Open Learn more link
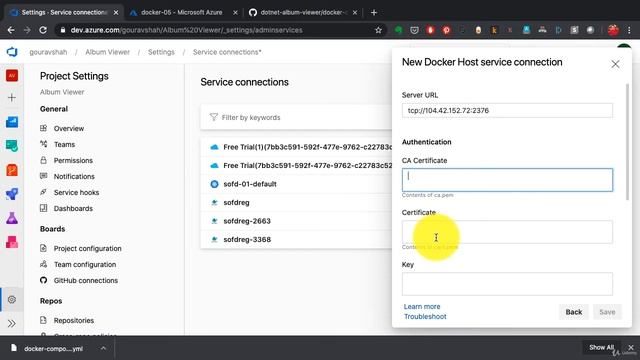Viewport: 640px width, 360px height. (422, 306)
